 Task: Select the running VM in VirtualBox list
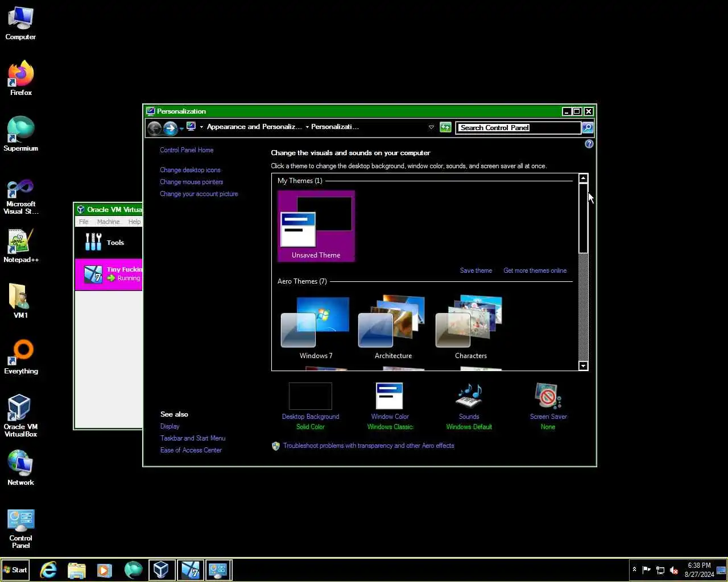(x=109, y=275)
